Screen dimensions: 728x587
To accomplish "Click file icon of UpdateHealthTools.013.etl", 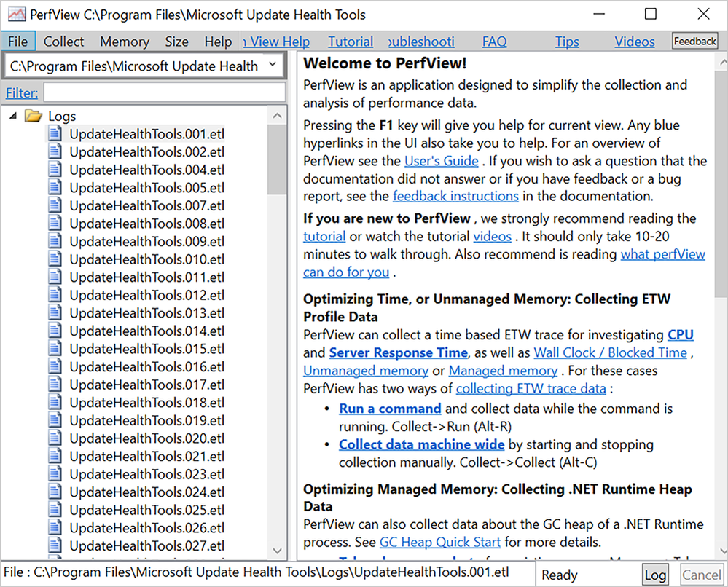I will point(55,312).
